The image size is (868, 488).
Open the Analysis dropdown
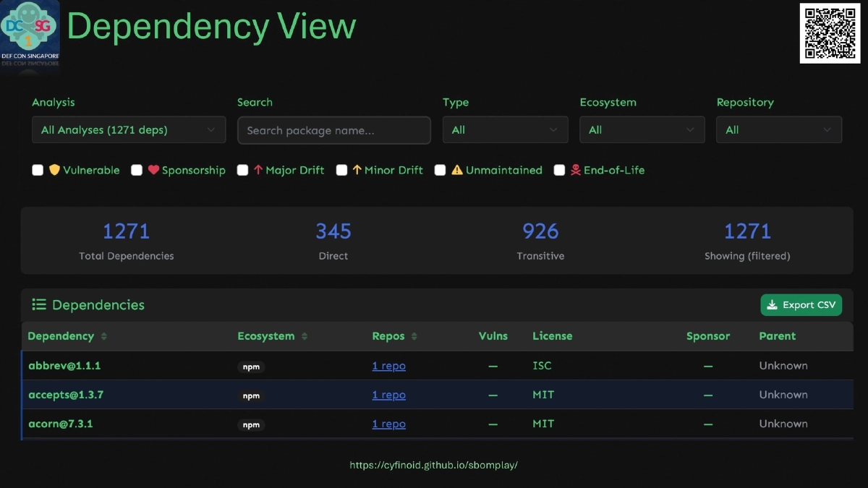click(x=129, y=130)
